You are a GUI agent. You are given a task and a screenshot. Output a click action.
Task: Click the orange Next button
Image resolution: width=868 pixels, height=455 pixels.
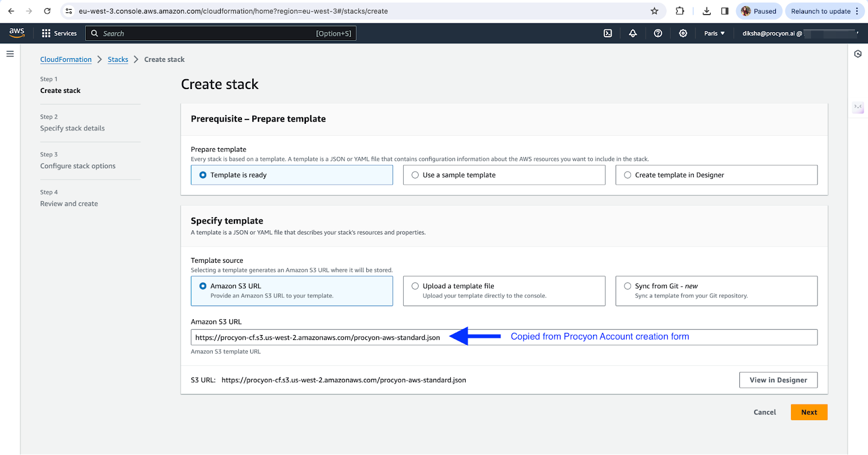tap(808, 412)
